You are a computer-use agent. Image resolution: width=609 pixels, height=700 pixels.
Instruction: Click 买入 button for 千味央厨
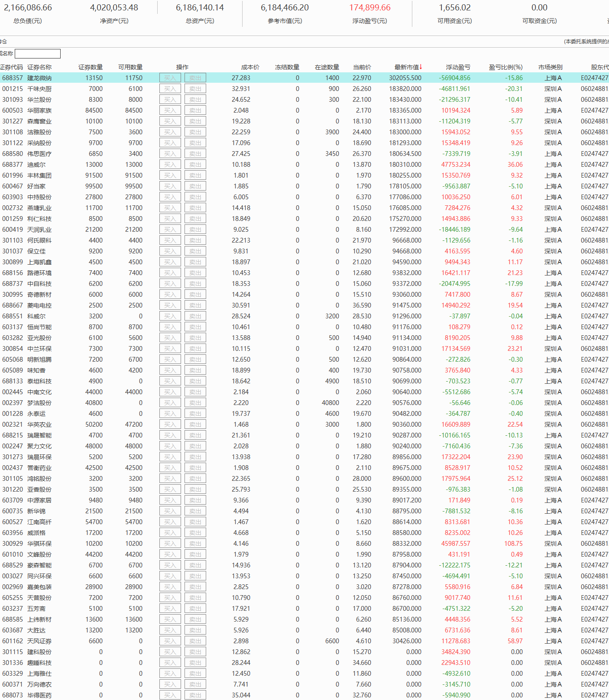coord(170,89)
